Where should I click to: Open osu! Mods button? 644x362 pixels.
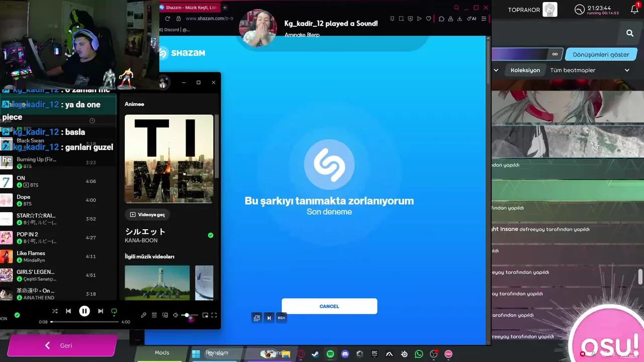point(162,353)
